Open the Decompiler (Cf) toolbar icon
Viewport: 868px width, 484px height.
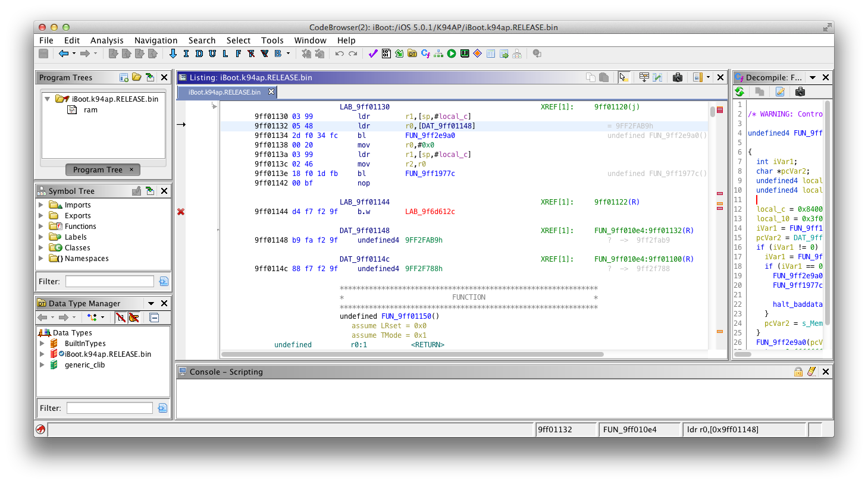pos(425,54)
